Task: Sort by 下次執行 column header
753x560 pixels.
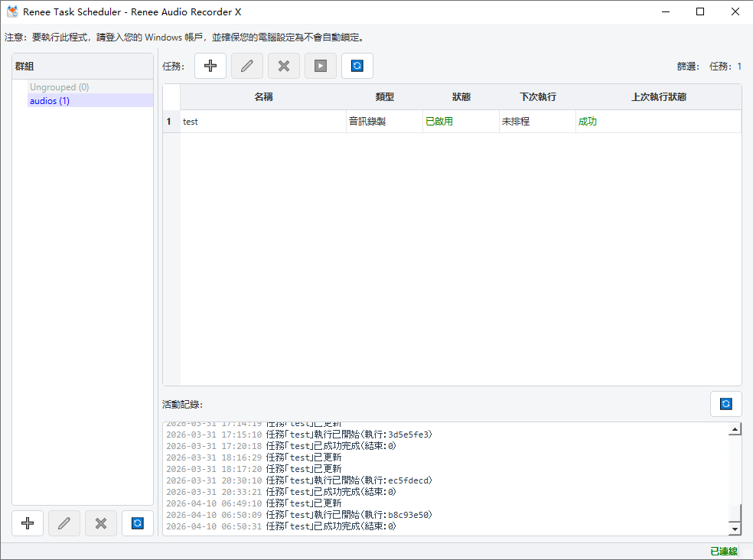Action: pos(537,97)
